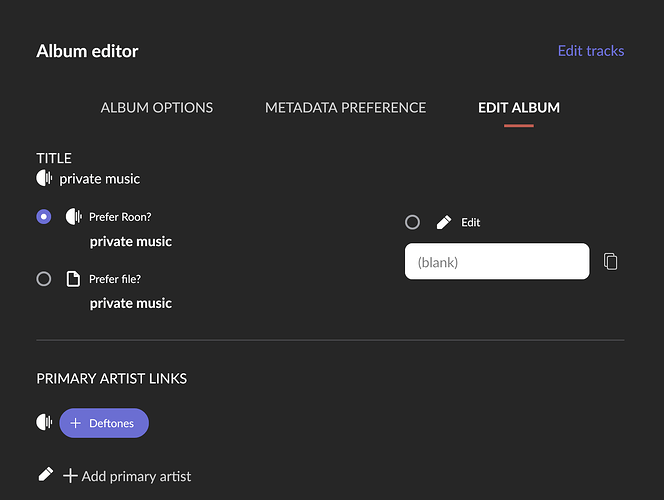Open the Metadata Preference tab
The width and height of the screenshot is (664, 500).
click(345, 108)
